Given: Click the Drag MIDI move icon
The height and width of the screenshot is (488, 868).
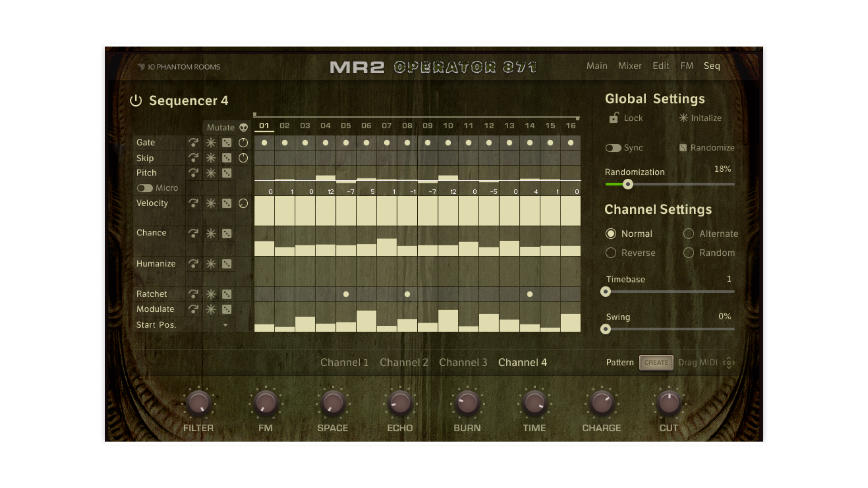Looking at the screenshot, I should 728,362.
